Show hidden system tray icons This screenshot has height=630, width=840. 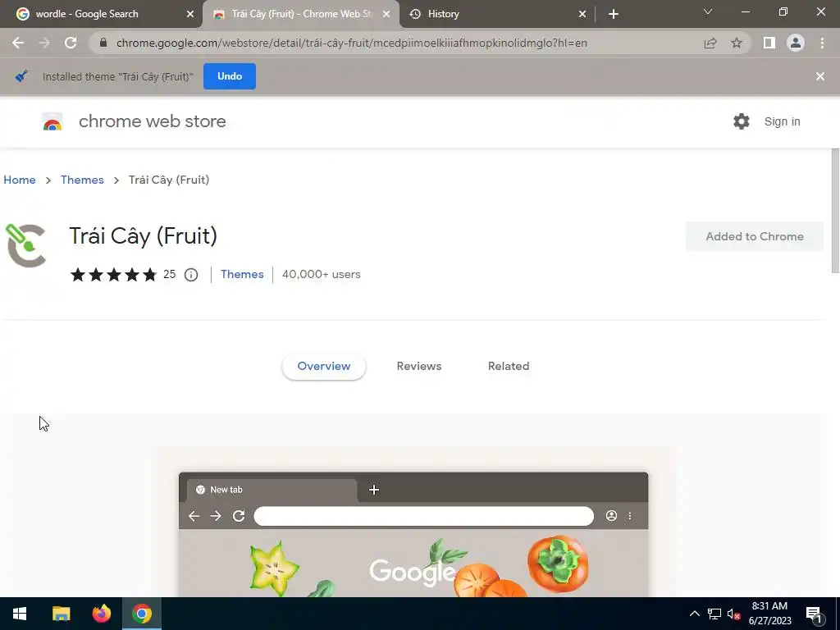[694, 614]
